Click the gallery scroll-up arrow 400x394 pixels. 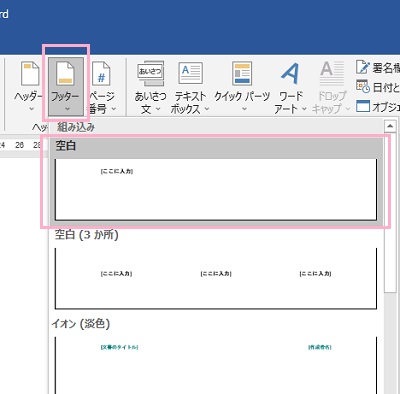click(390, 126)
